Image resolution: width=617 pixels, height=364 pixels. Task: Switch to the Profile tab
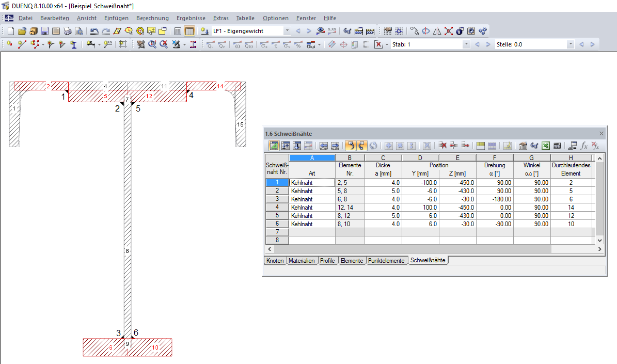click(327, 261)
